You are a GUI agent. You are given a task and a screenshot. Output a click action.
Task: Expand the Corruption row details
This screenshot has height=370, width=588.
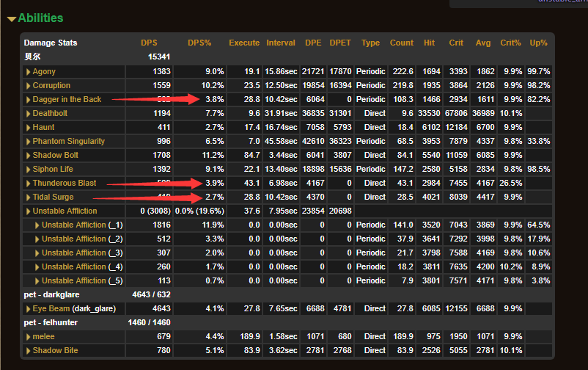29,86
